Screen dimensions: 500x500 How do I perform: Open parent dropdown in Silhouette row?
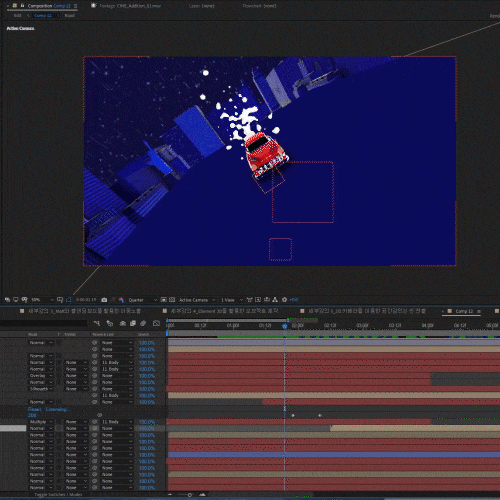pos(117,389)
